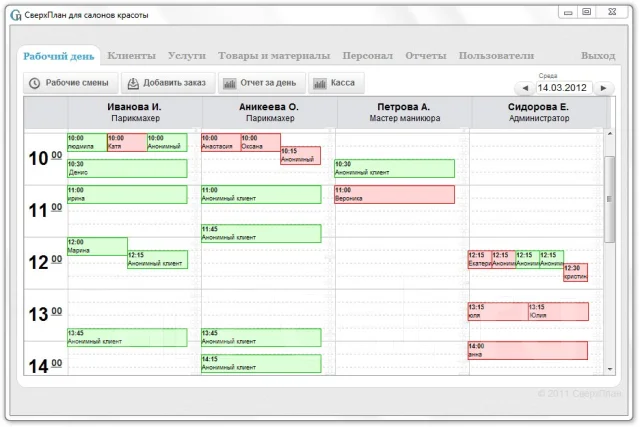Open the 12:30 Кристина appointment
This screenshot has height=427, width=640.
click(576, 272)
